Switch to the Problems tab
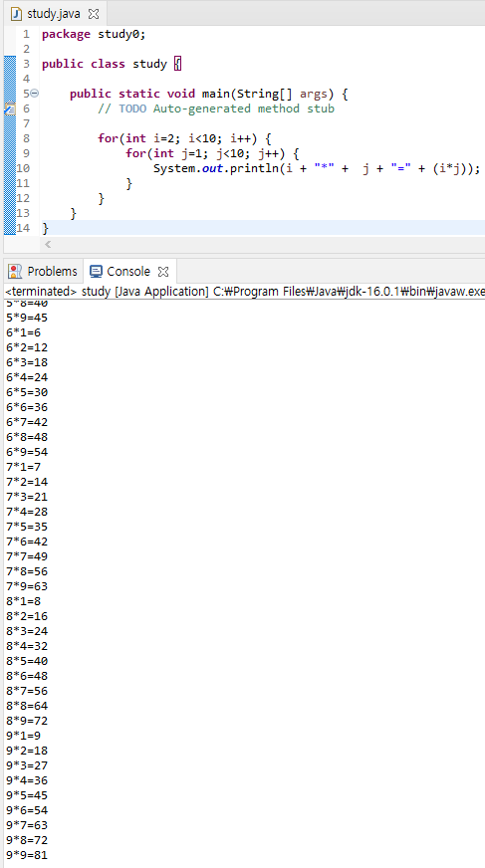Screen dimensions: 485x868 pos(42,271)
